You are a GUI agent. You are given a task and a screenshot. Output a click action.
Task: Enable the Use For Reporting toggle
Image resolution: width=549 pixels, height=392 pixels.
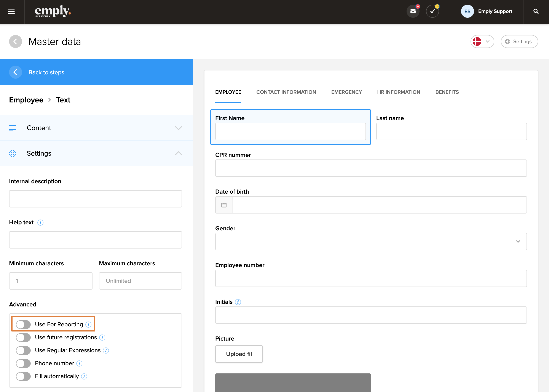click(x=23, y=324)
